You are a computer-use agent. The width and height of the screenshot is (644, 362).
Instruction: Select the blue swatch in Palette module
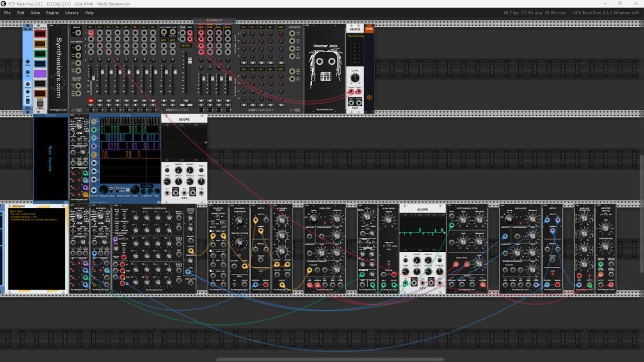pos(40,63)
